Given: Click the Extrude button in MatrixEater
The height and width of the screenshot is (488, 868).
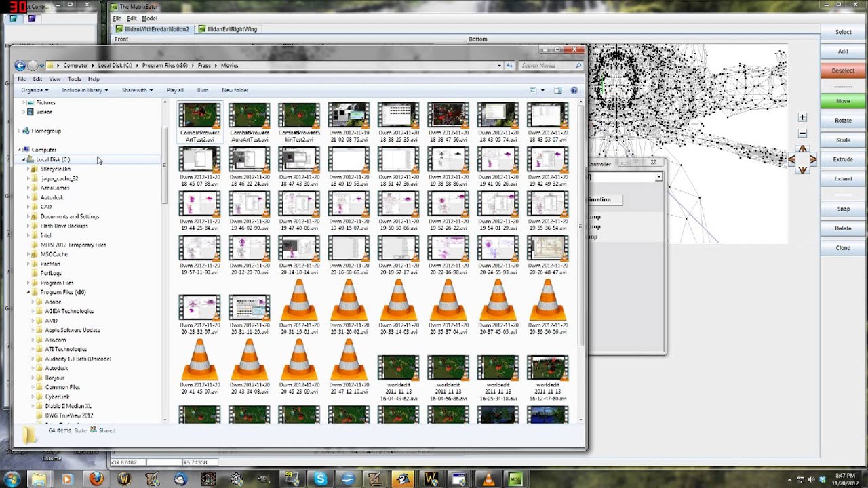Looking at the screenshot, I should (843, 159).
